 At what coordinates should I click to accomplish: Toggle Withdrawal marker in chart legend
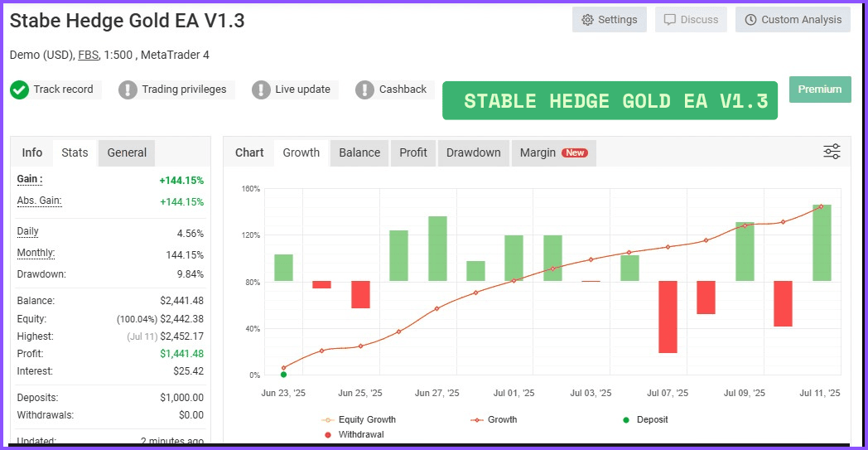(x=329, y=434)
